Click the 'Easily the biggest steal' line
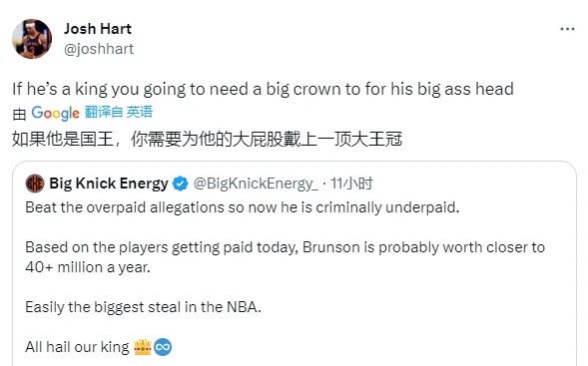588x366 pixels. tap(143, 307)
